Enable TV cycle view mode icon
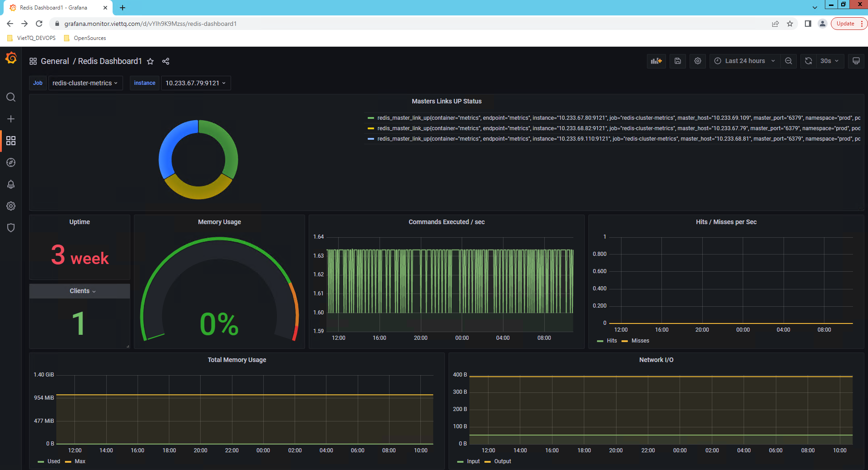This screenshot has width=868, height=470. (856, 61)
